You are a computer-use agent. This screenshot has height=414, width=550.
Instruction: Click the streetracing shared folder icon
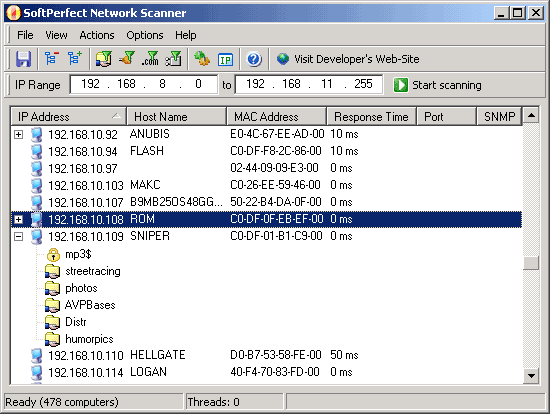coord(53,272)
